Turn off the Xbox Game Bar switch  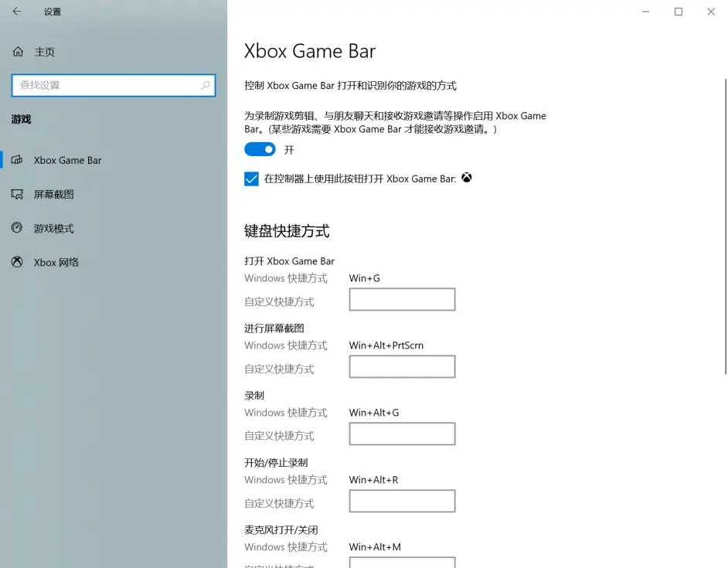pyautogui.click(x=260, y=149)
